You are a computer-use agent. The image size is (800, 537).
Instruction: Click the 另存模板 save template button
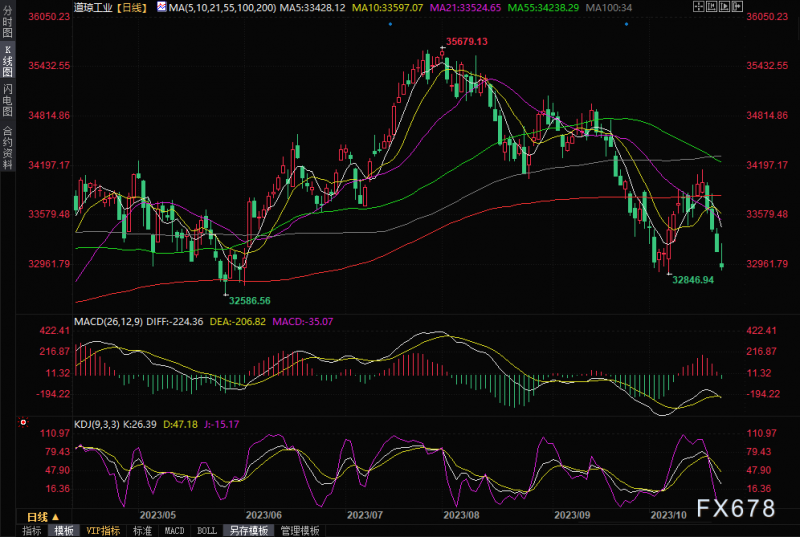coord(246,530)
